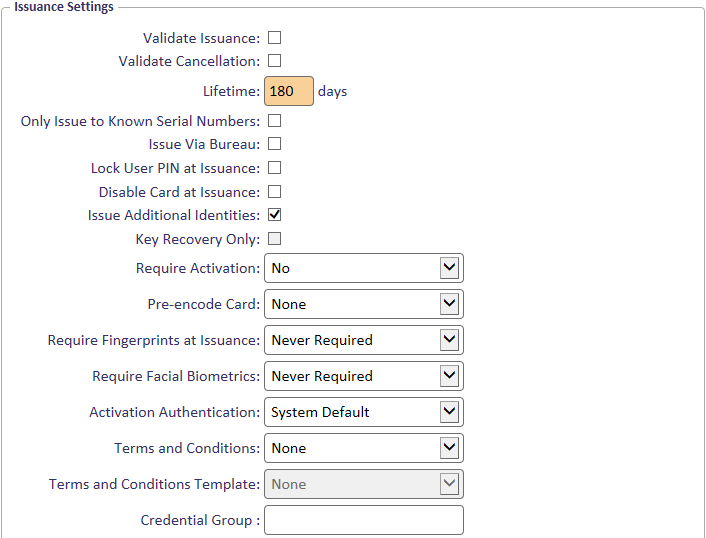Click the Terms and Conditions Template dropdown
The height and width of the screenshot is (538, 706).
coord(364,484)
